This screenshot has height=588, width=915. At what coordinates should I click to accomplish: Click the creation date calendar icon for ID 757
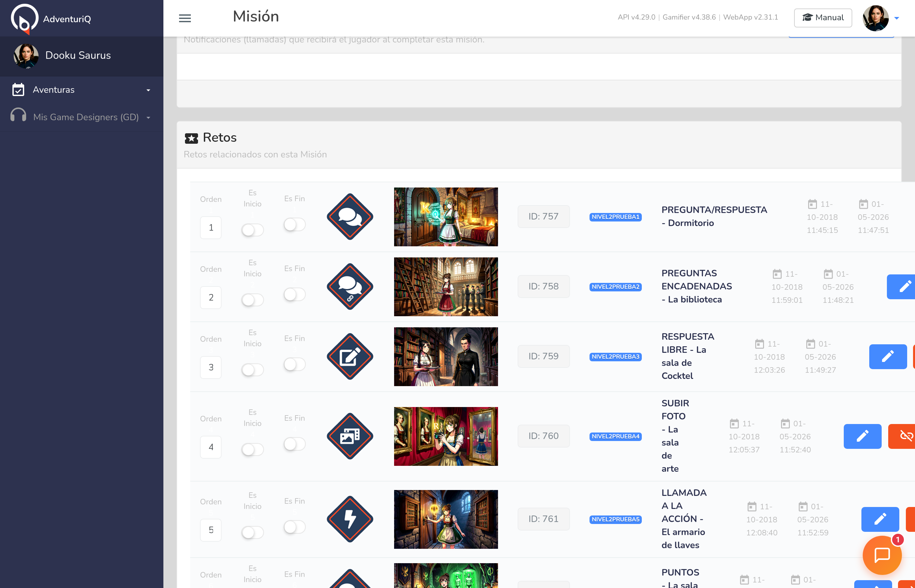pyautogui.click(x=812, y=204)
